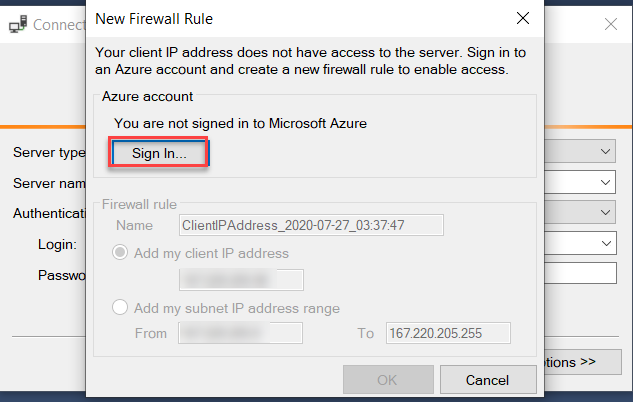Expand the Authentication dropdown arrow
The width and height of the screenshot is (633, 402).
[606, 213]
